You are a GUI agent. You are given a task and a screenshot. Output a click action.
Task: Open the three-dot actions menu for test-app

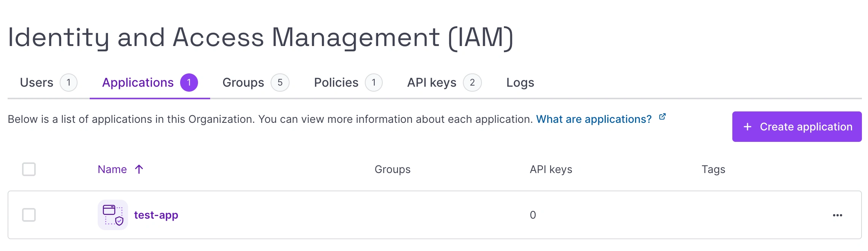tap(837, 215)
